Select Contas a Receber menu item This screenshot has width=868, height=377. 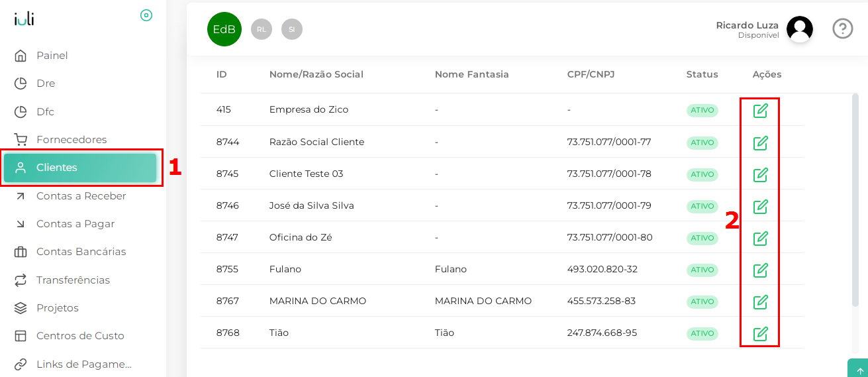[x=81, y=196]
